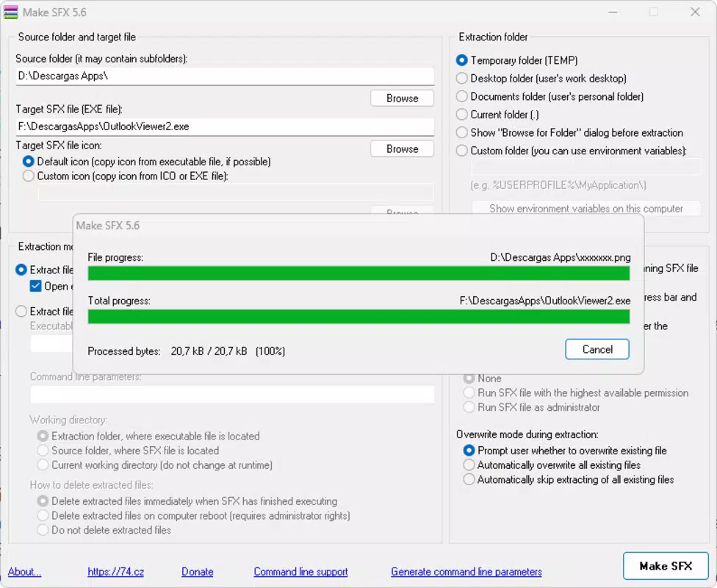Select Prompt user whether to overwrite option
717x588 pixels.
[565, 451]
